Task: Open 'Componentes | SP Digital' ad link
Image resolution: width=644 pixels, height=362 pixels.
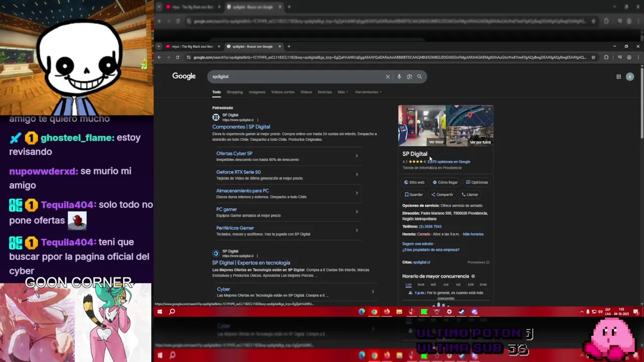Action: (x=241, y=127)
